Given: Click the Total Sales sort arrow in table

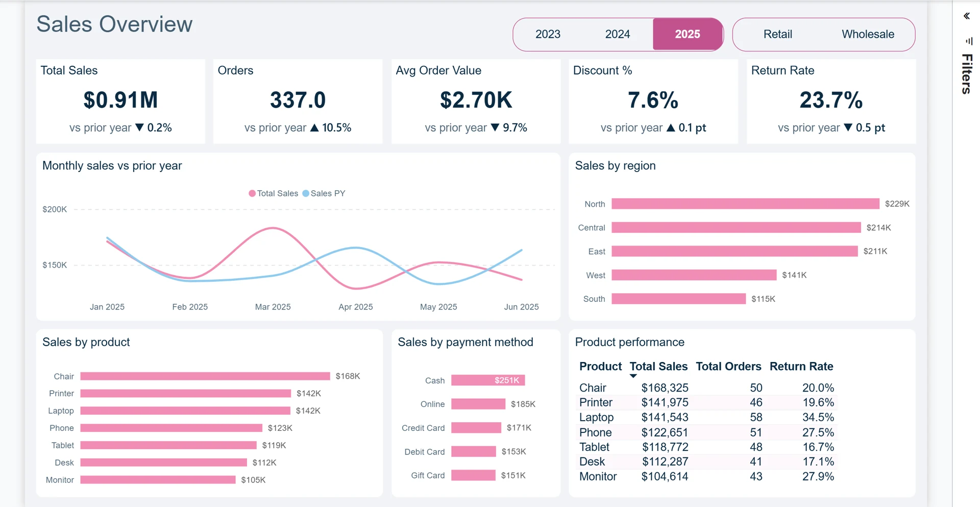Looking at the screenshot, I should (633, 376).
